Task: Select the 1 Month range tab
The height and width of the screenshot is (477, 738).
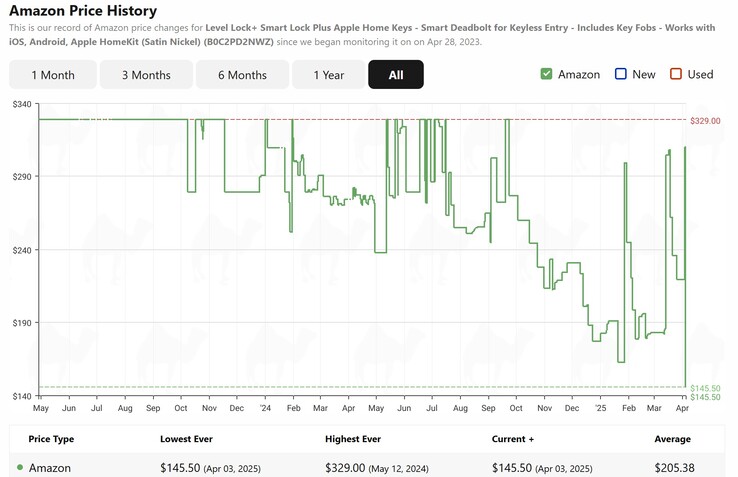Action: click(x=53, y=74)
